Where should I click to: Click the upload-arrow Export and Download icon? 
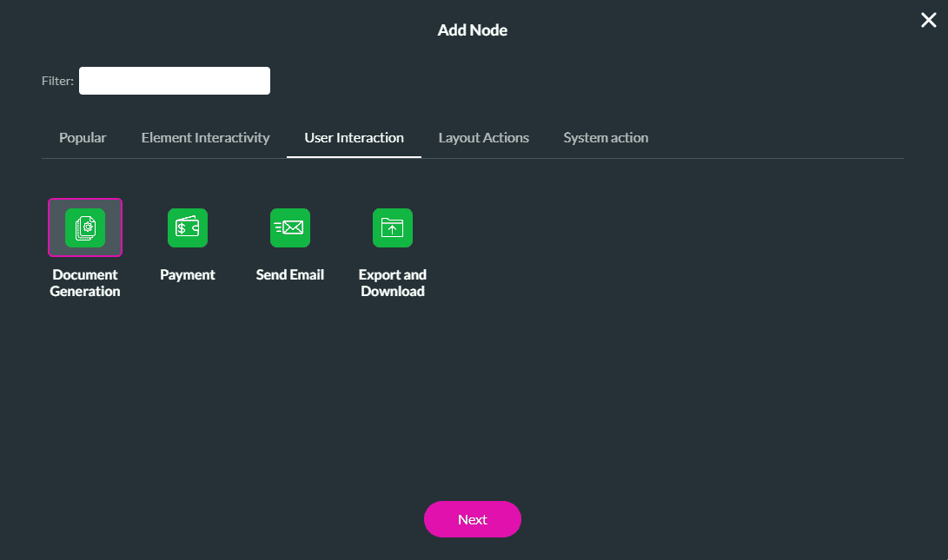pyautogui.click(x=393, y=227)
